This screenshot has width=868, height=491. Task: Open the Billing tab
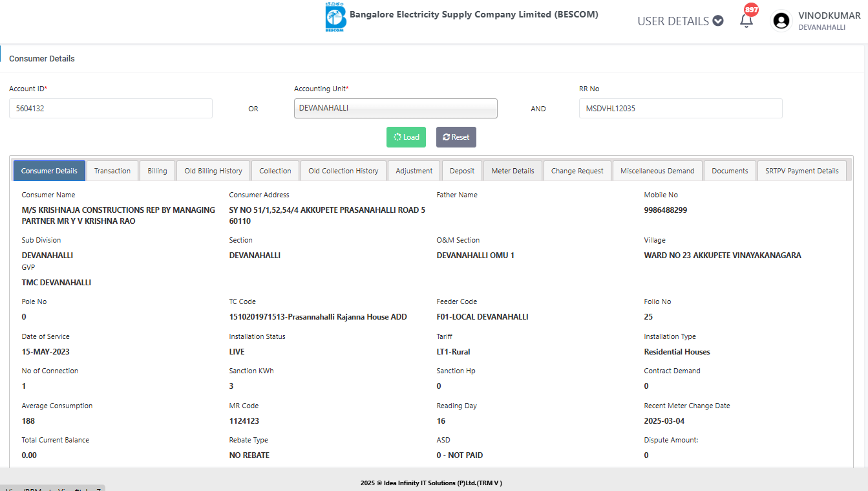click(x=157, y=171)
